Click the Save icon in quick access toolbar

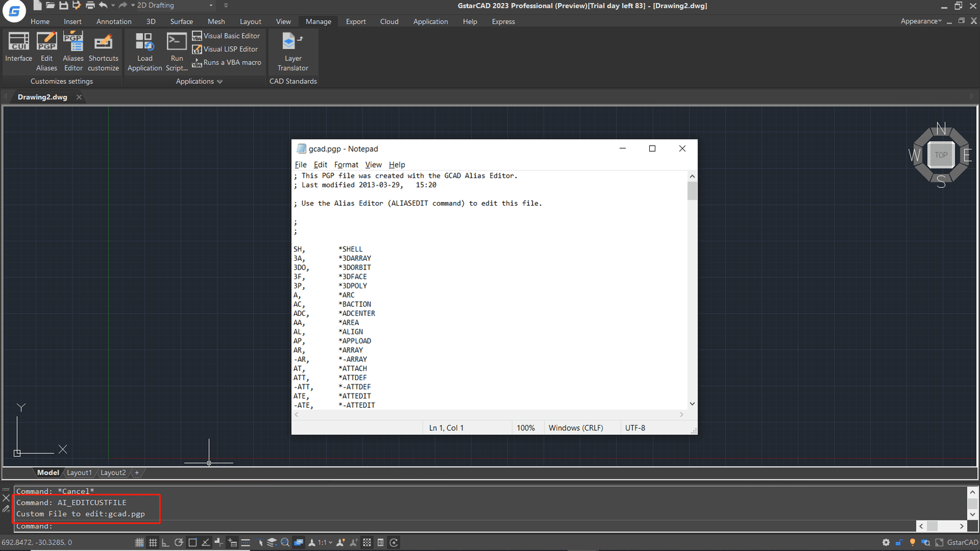(x=63, y=6)
